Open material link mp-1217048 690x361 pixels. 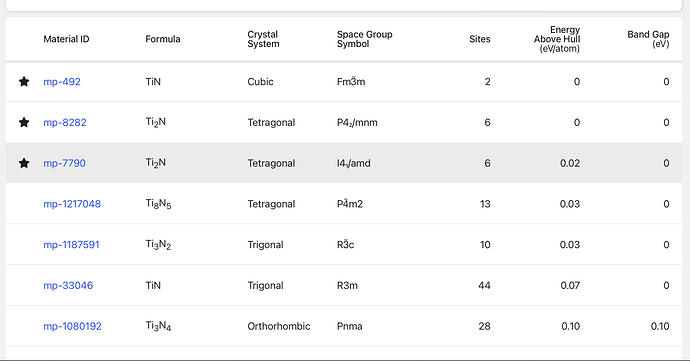tap(72, 204)
